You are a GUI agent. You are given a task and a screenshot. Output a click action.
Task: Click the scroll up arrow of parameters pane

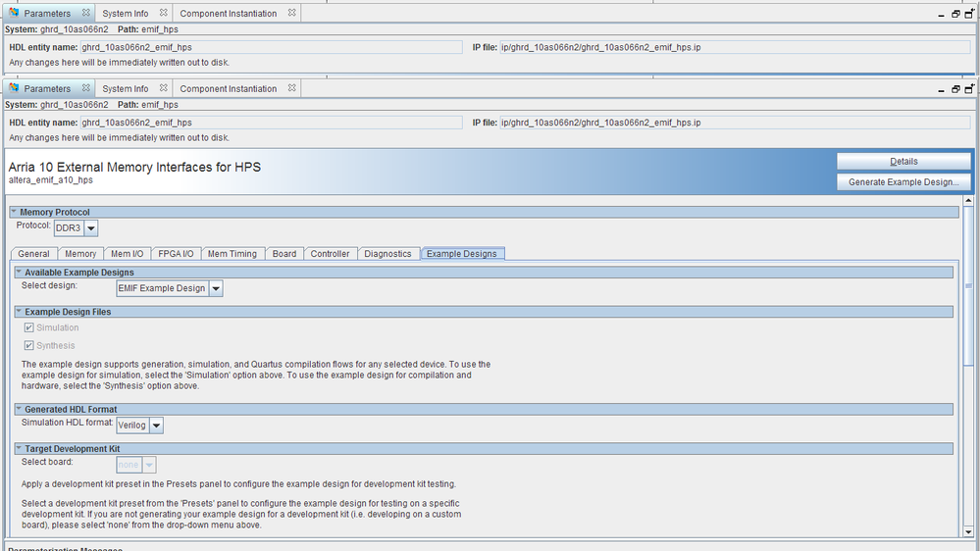tap(968, 201)
